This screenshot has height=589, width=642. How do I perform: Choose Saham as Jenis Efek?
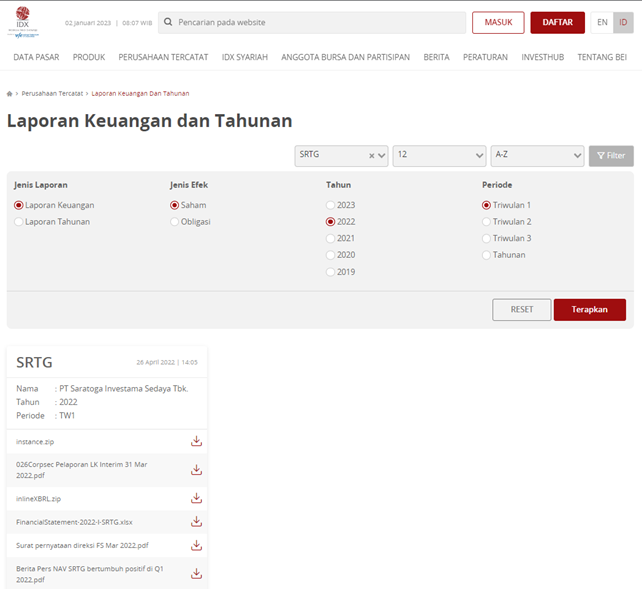coord(174,205)
